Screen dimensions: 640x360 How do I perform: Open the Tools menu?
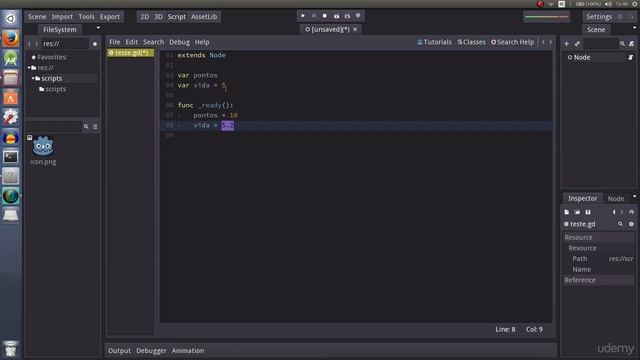86,17
